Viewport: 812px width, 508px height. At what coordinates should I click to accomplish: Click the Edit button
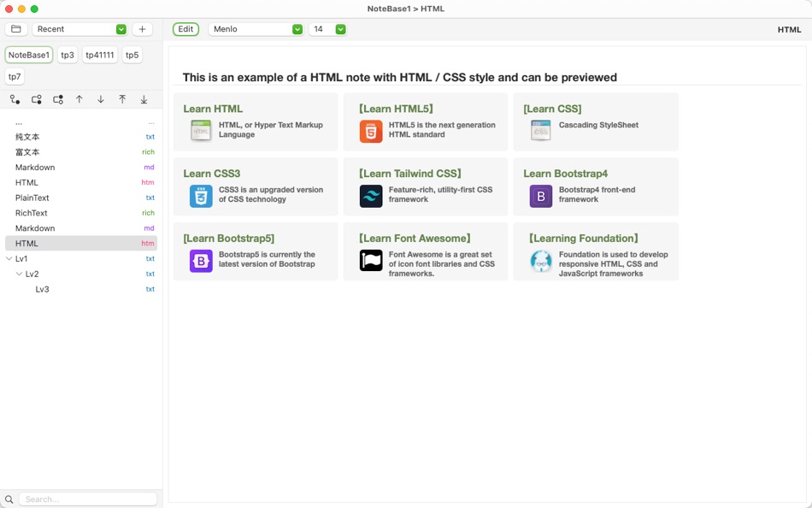pyautogui.click(x=186, y=29)
